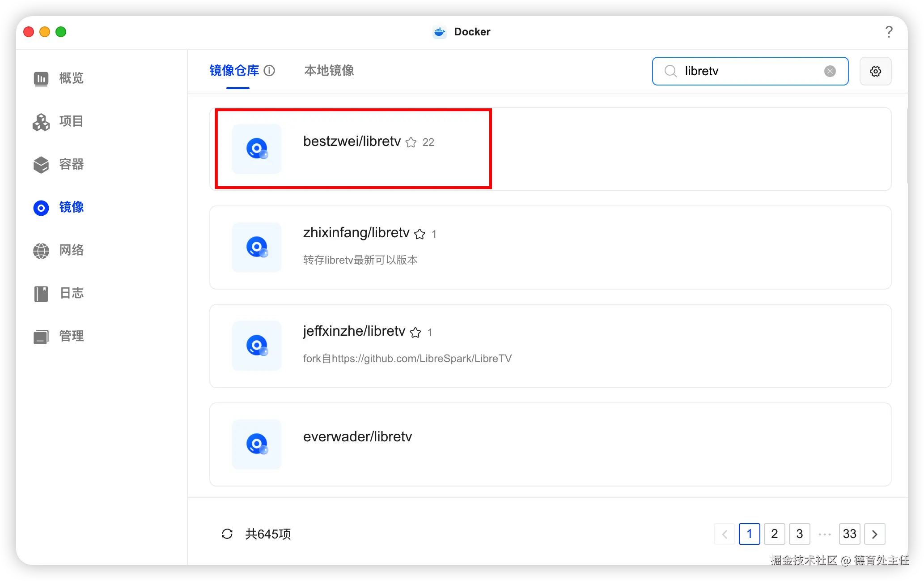
Task: Click the refresh icon near 共645项
Action: click(227, 534)
